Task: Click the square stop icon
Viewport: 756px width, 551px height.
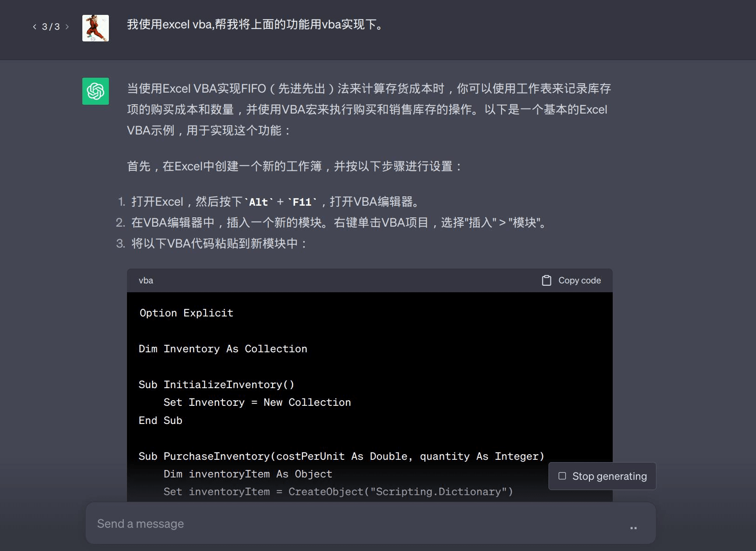Action: click(x=562, y=476)
